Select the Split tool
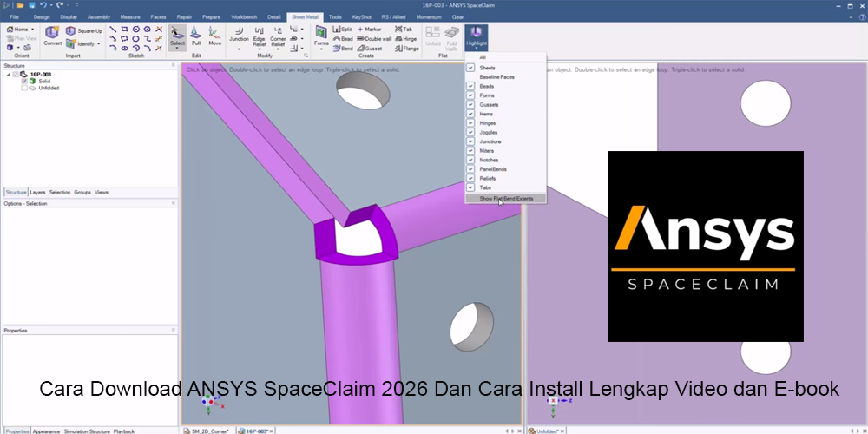 pos(342,30)
